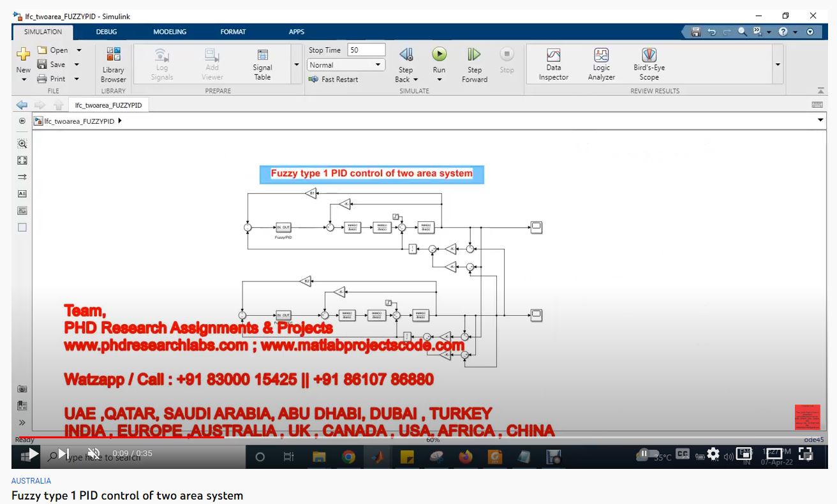Click the keyboard shortcuts icon

tap(817, 105)
